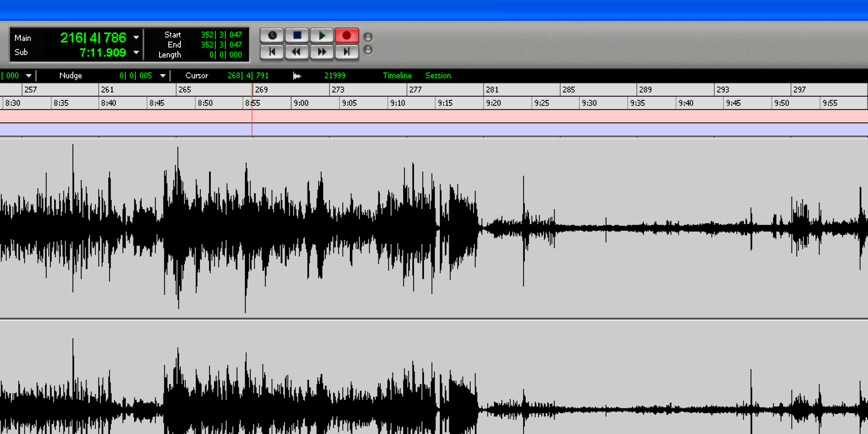The image size is (868, 434).
Task: Go to End transport button
Action: pos(347,52)
